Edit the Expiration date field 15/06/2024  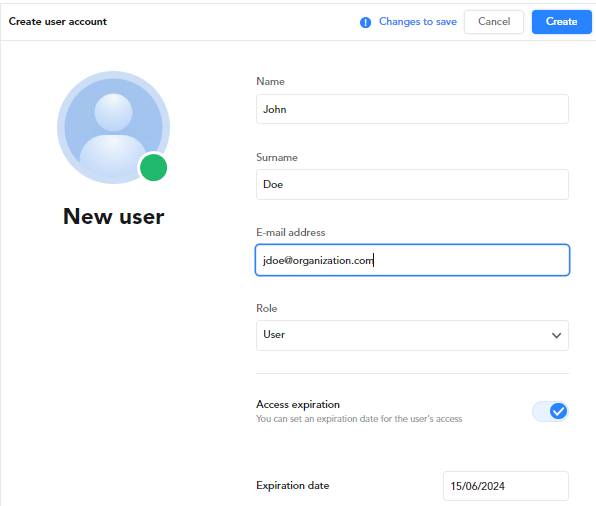click(x=506, y=486)
